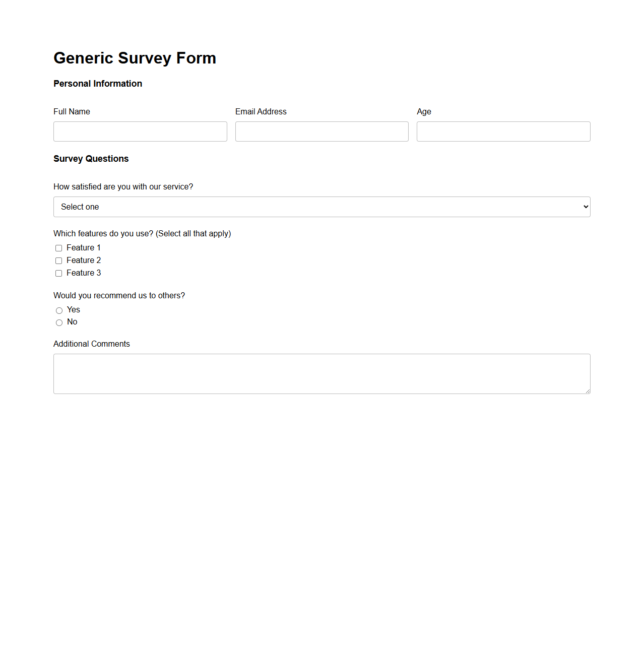Click the Email Address input box

tap(322, 132)
